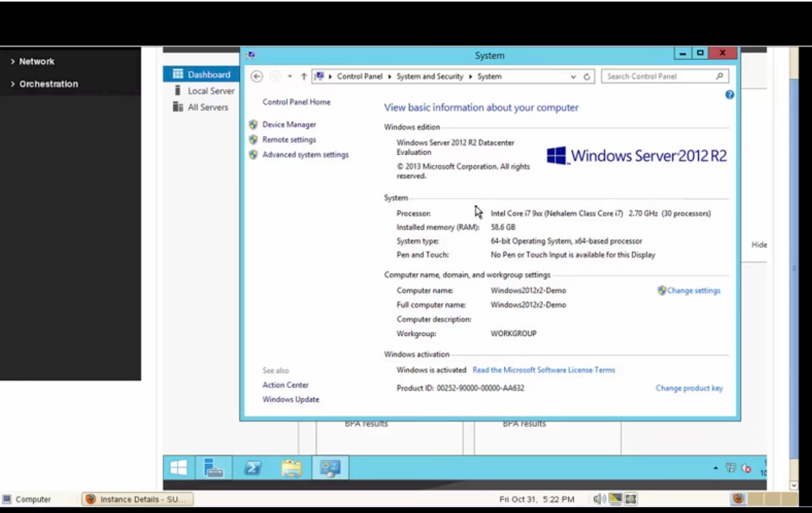Open the blue Help question icon
Image resolution: width=812 pixels, height=513 pixels.
[x=729, y=95]
